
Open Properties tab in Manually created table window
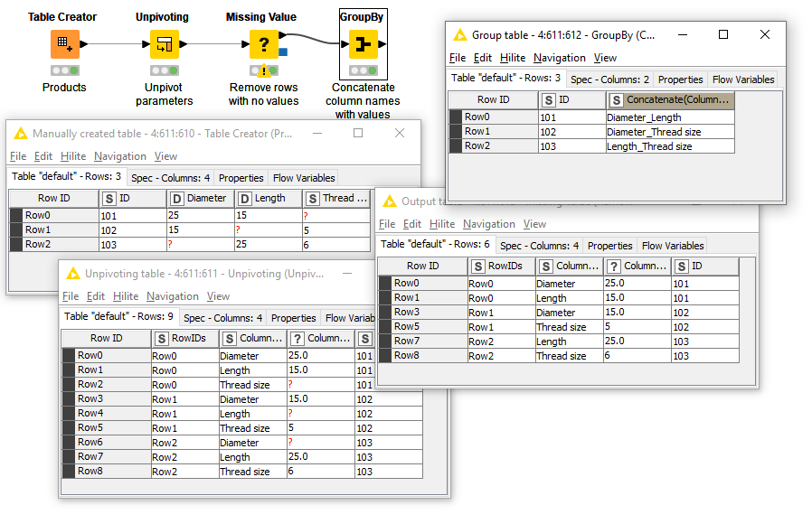pyautogui.click(x=241, y=178)
